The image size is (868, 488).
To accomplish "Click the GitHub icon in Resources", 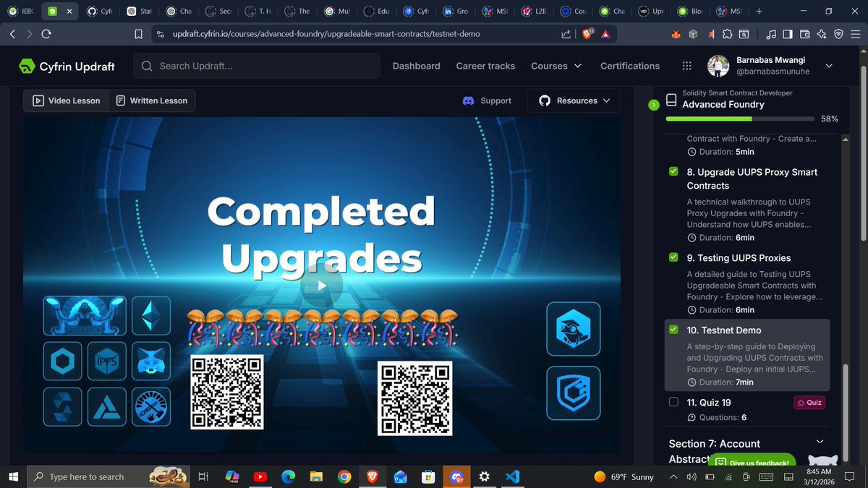I will tap(545, 100).
